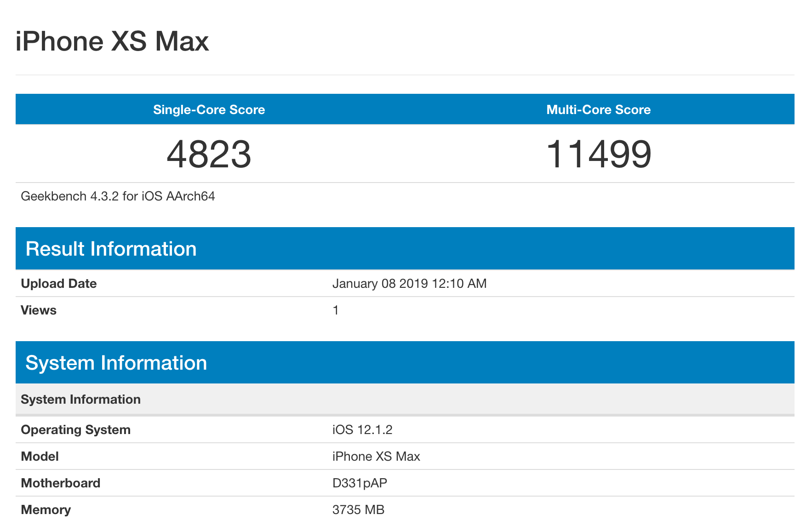812x526 pixels.
Task: Click the D331pAP motherboard value
Action: [x=360, y=483]
